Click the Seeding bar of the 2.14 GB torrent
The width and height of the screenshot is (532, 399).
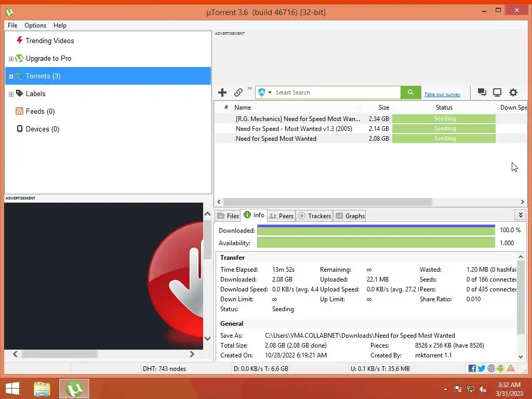pos(444,129)
